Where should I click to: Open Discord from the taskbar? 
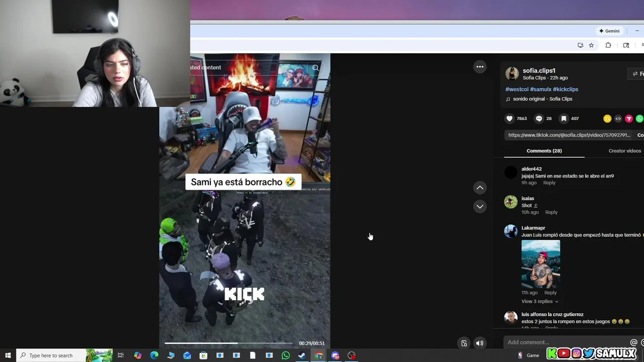335,355
